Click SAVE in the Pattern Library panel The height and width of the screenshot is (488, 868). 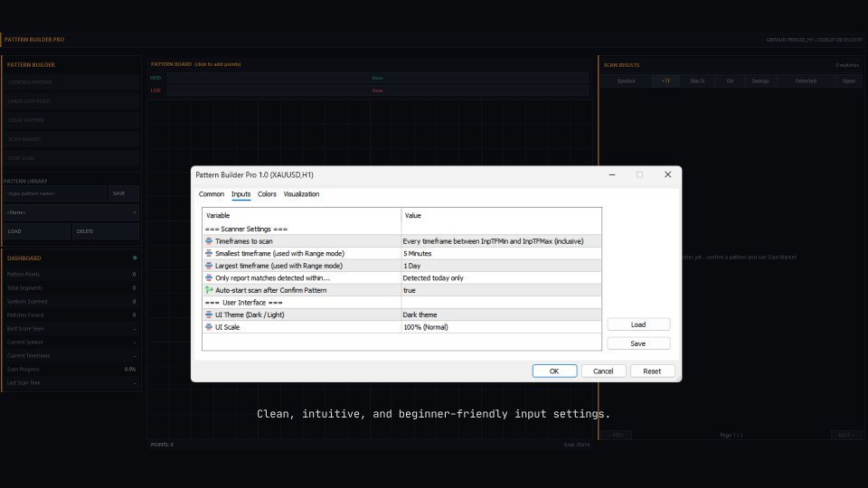pos(124,193)
